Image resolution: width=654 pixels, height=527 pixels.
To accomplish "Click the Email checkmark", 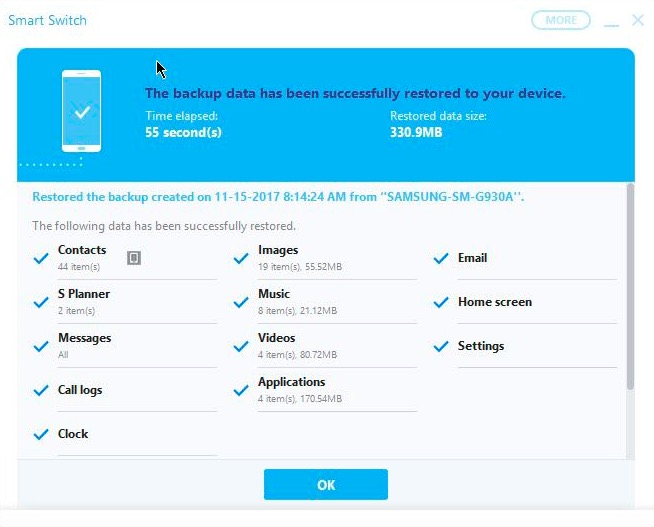I will pyautogui.click(x=441, y=258).
